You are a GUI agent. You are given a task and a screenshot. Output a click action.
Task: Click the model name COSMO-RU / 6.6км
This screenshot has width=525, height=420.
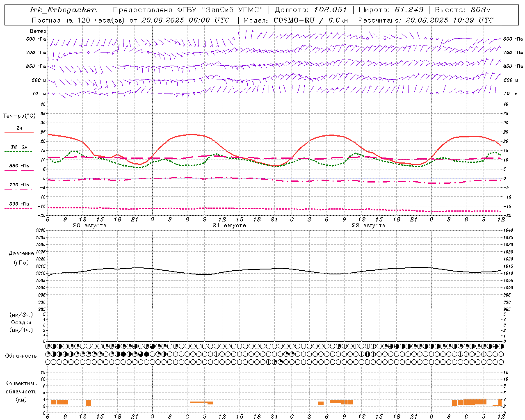point(310,20)
